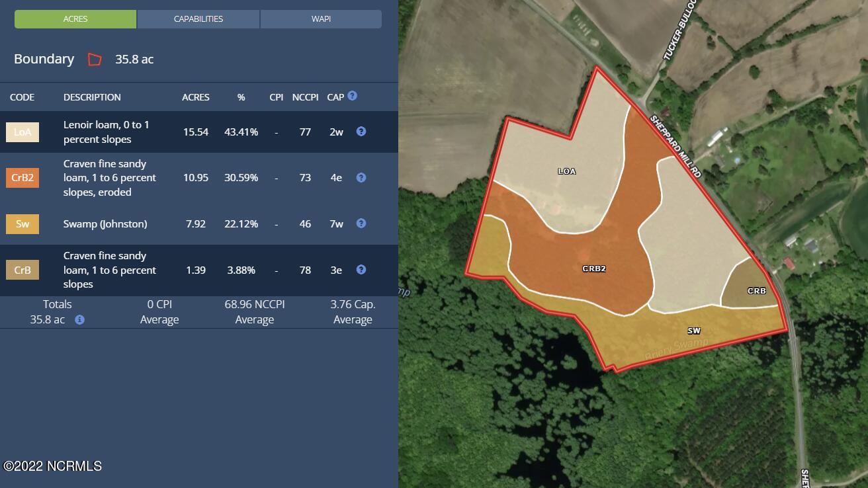Click the 3e capability value
868x488 pixels.
coord(336,270)
